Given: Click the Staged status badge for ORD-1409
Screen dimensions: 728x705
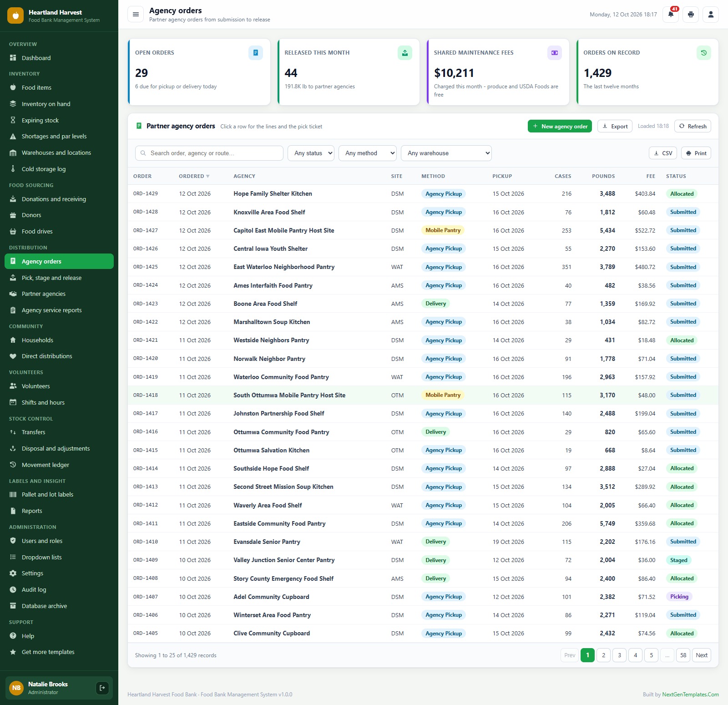Looking at the screenshot, I should click(678, 560).
